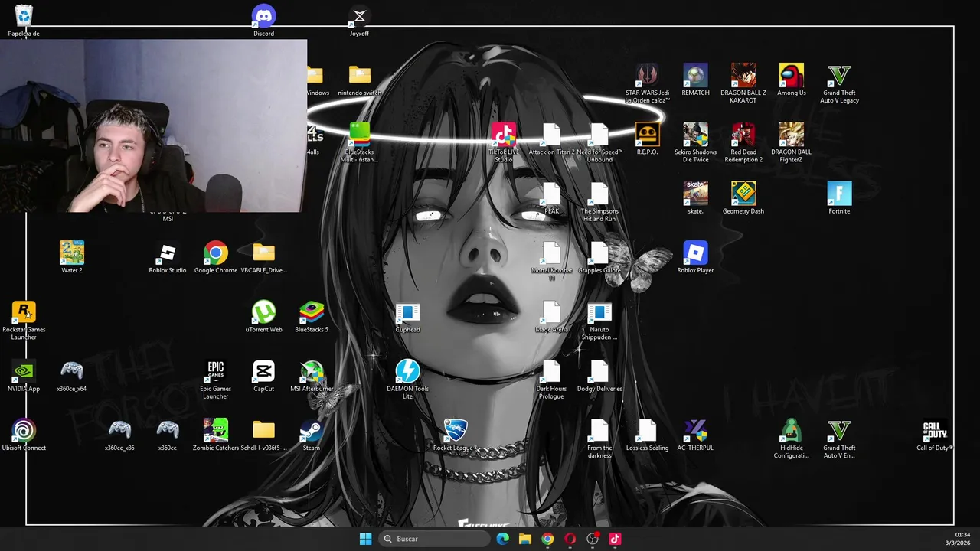The image size is (980, 551).
Task: Select the PEAK desktop file
Action: pyautogui.click(x=551, y=199)
